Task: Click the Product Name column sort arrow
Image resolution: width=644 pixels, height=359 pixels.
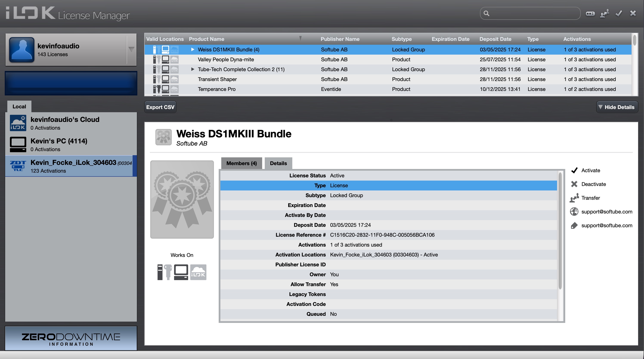Action: click(300, 38)
